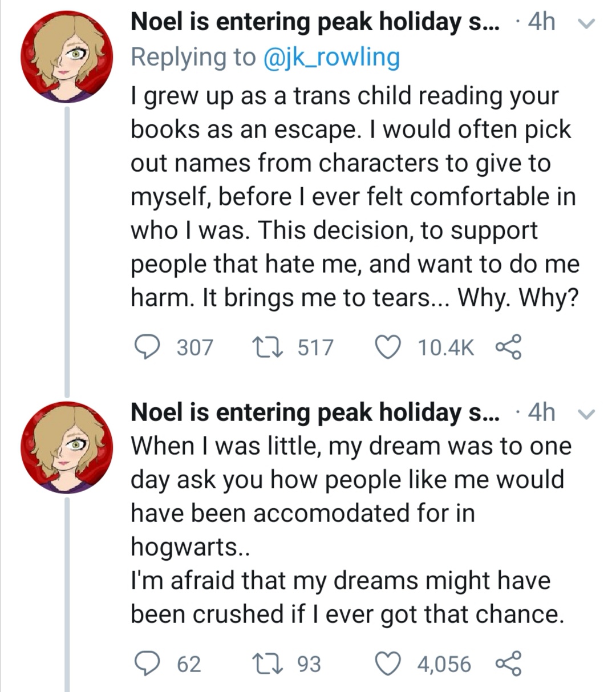
Task: Click the 10.4K likes count
Action: [445, 347]
